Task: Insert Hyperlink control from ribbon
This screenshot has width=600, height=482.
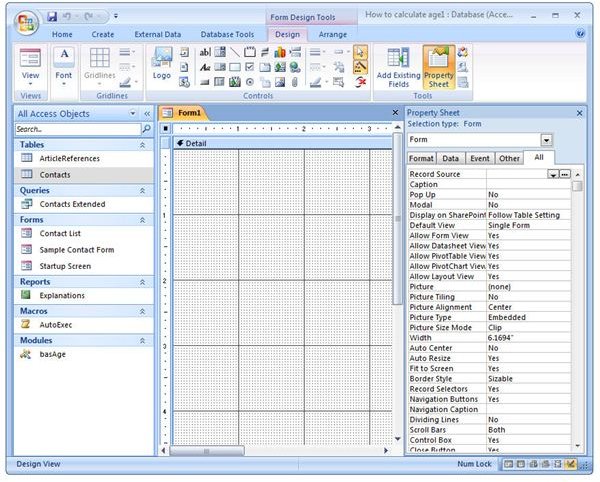Action: 295,68
